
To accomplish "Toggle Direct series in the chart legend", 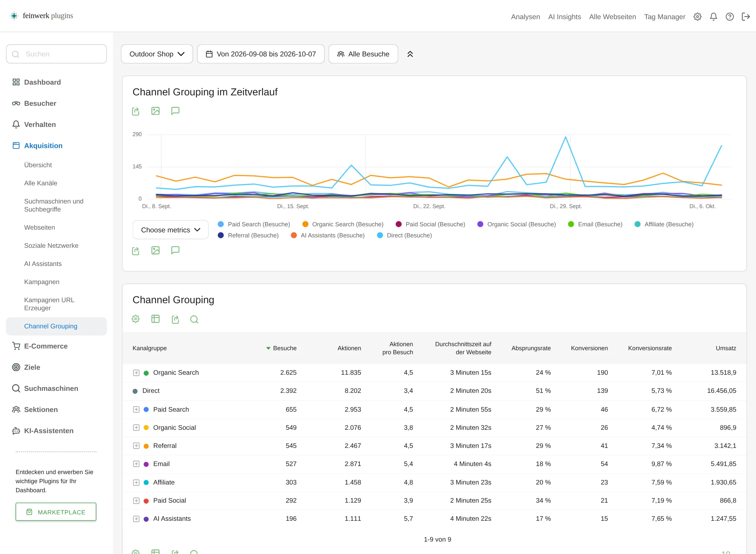I will pos(404,235).
